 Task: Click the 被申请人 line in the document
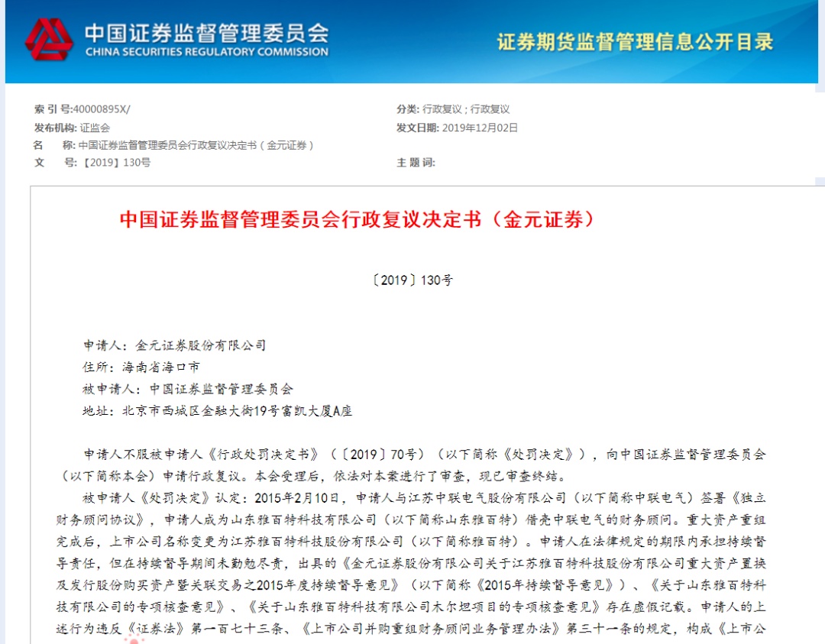point(187,389)
